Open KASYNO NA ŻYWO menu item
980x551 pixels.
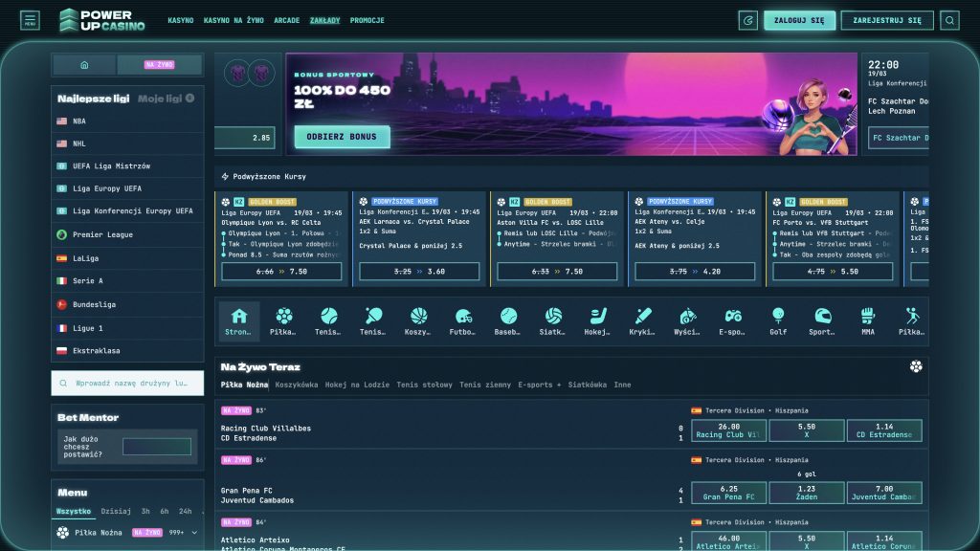(234, 21)
